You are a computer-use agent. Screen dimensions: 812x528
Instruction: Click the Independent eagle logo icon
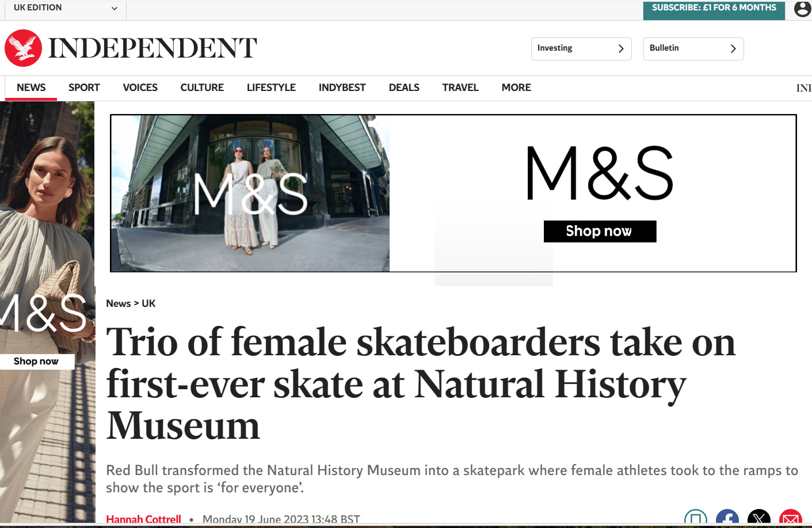24,48
